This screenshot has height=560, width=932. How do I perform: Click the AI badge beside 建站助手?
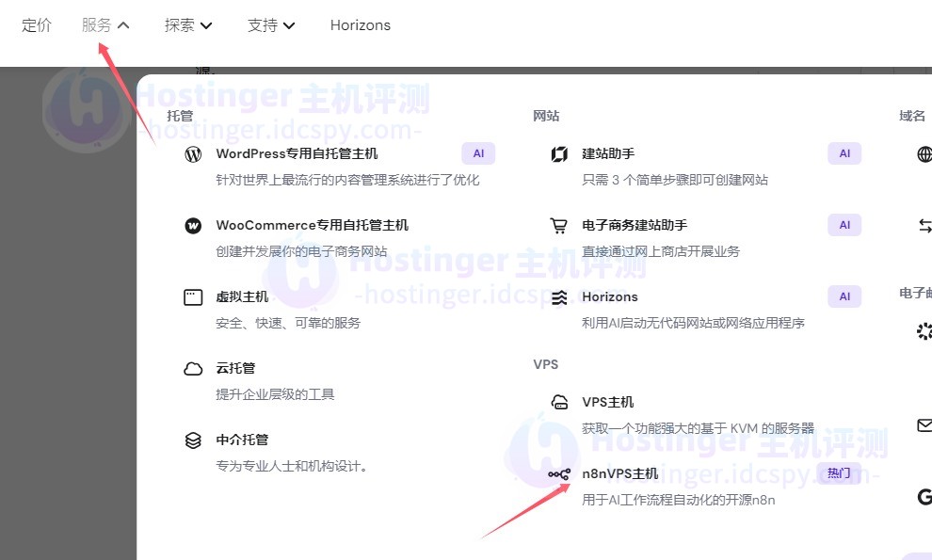click(844, 153)
